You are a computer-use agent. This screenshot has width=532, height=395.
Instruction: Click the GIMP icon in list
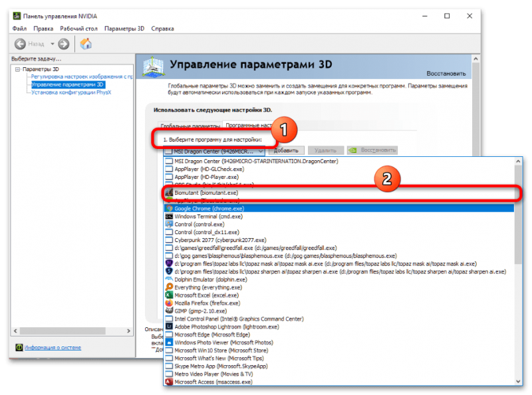tap(169, 311)
